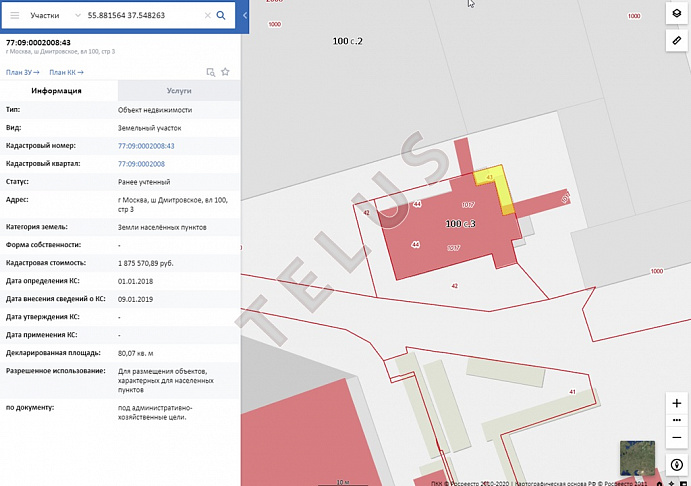The height and width of the screenshot is (486, 691).
Task: Open the map layers button
Action: [676, 13]
